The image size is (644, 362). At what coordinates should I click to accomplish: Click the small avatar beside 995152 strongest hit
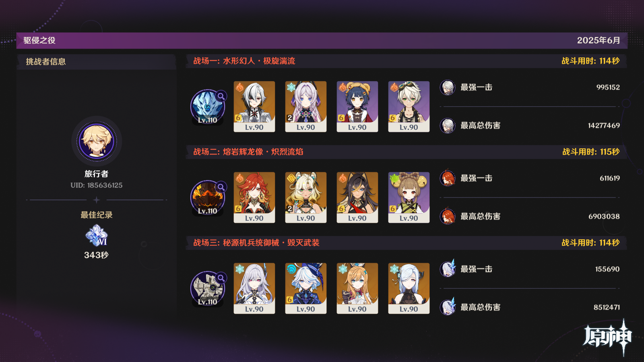click(448, 87)
